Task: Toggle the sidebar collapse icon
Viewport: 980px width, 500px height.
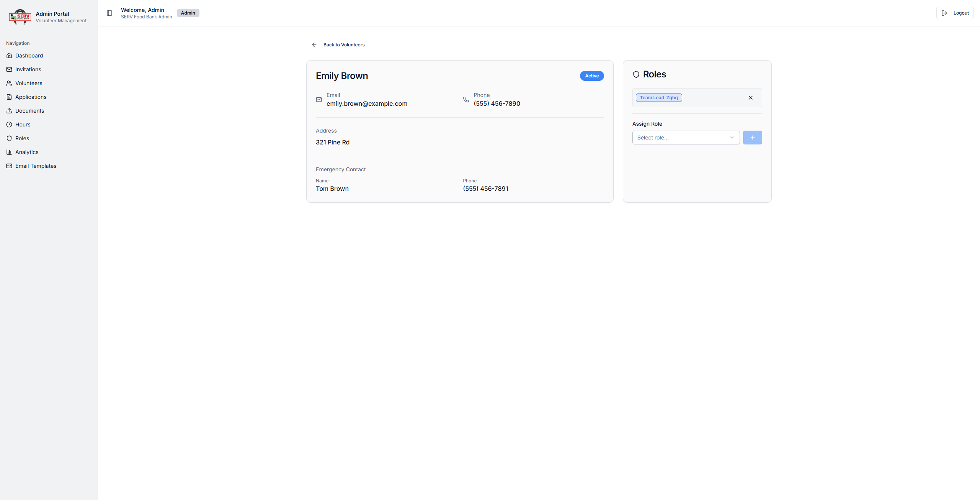Action: [x=109, y=13]
